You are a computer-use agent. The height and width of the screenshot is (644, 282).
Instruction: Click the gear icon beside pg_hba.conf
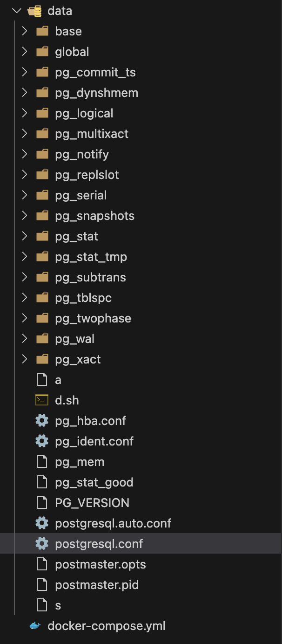click(x=42, y=421)
